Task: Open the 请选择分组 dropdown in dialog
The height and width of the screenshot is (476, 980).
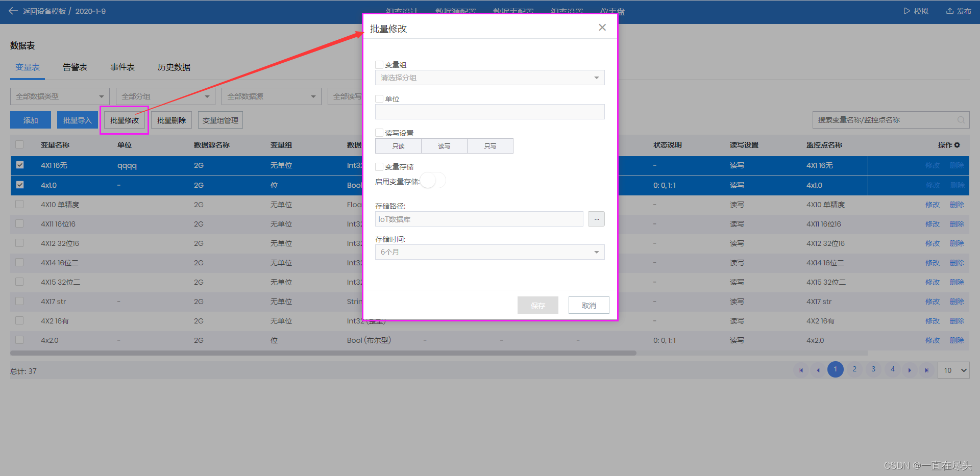Action: 490,78
